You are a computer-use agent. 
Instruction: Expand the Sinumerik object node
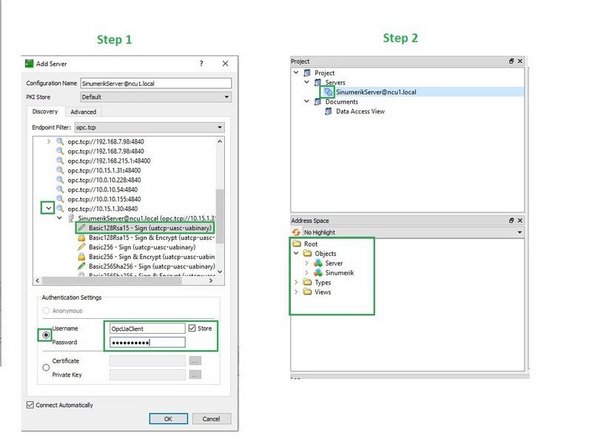pos(307,272)
